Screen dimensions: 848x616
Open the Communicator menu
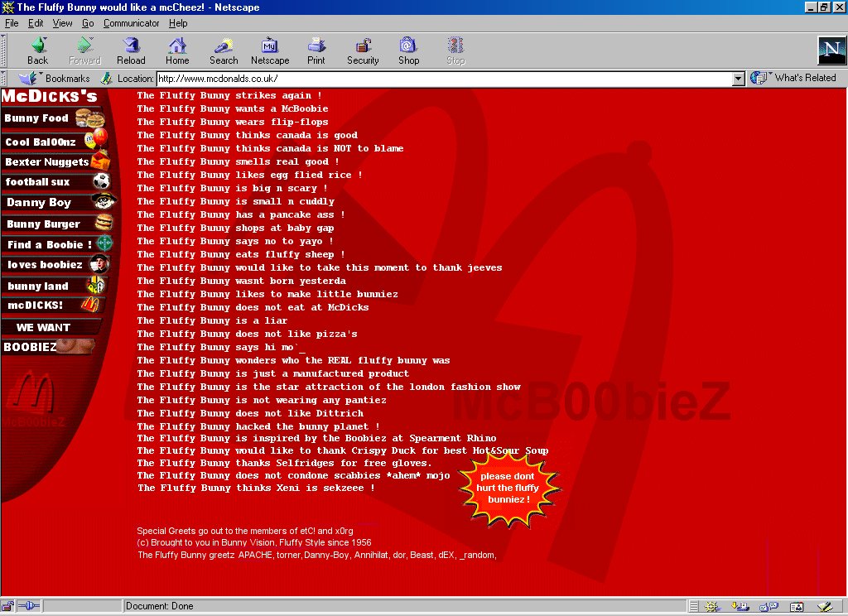pyautogui.click(x=132, y=23)
